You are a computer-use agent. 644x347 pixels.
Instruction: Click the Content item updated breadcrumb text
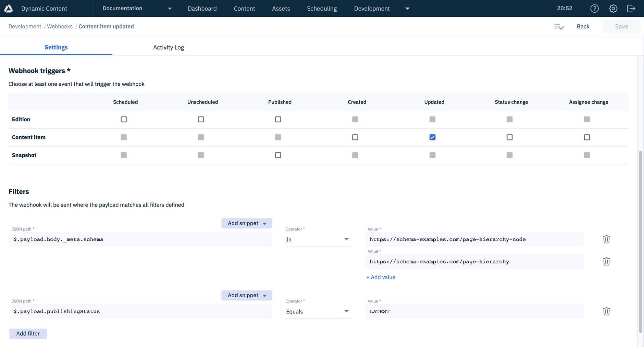(x=106, y=26)
